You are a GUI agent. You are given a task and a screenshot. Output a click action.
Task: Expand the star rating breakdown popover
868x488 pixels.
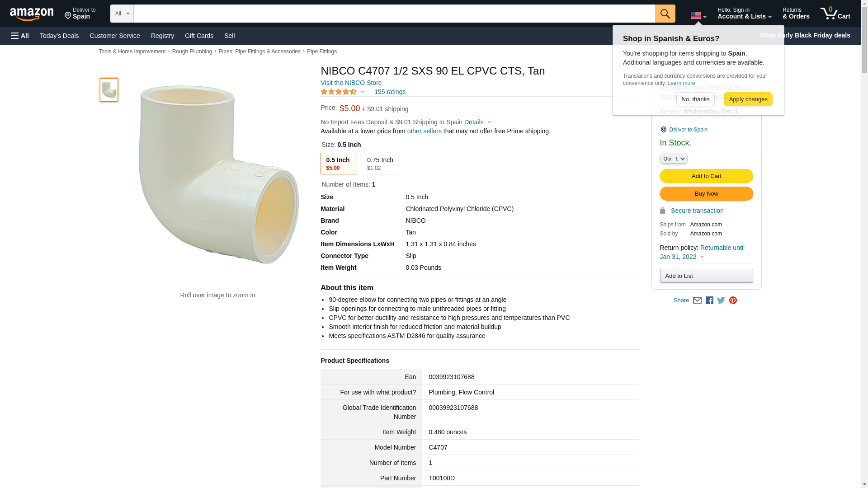pos(343,92)
